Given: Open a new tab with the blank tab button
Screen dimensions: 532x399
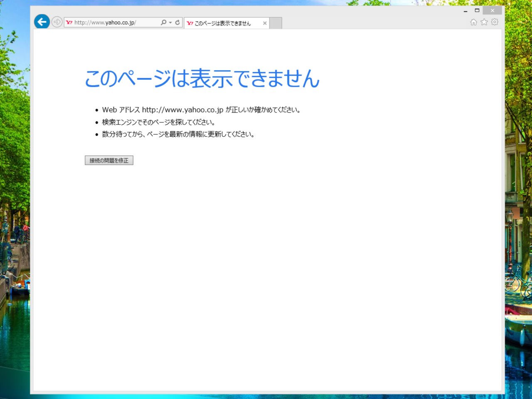Looking at the screenshot, I should pos(276,23).
